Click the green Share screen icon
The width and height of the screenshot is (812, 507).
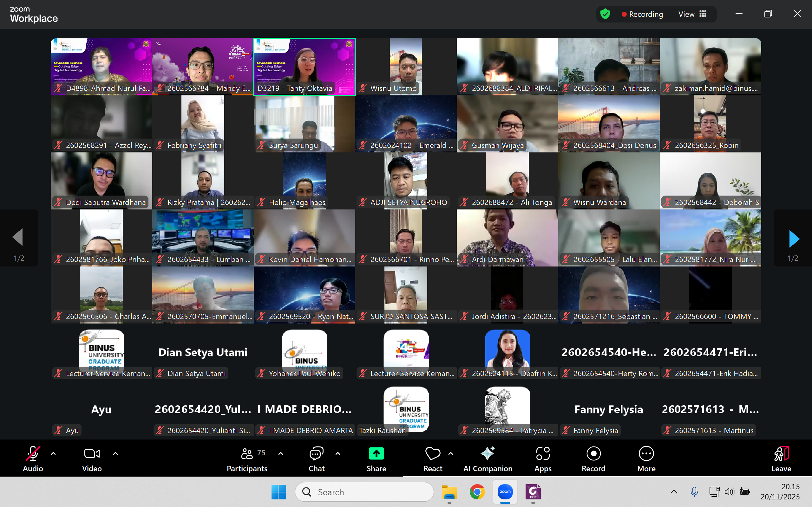(x=376, y=454)
